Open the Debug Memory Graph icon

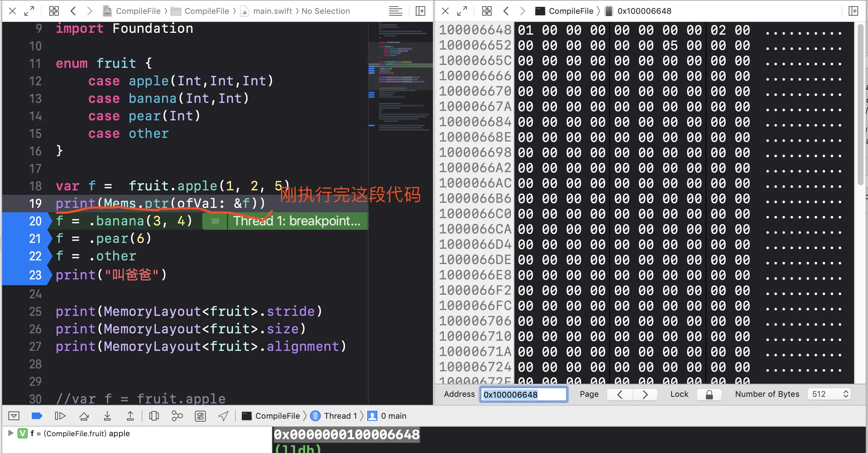pos(177,416)
